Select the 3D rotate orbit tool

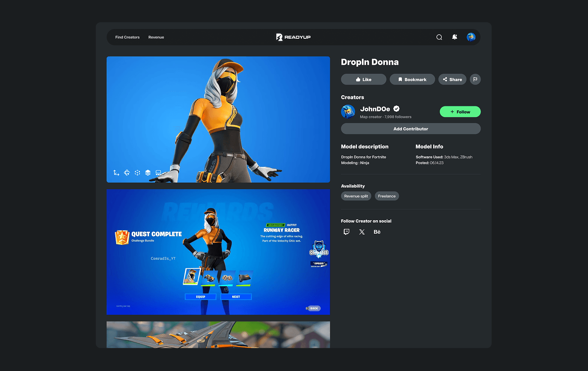127,173
